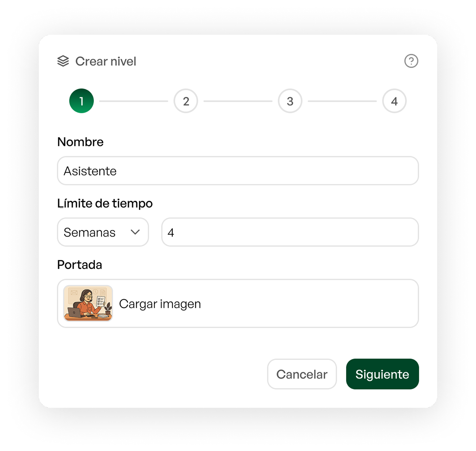Click the Crear nivel dialog title
476x451 pixels.
coord(106,61)
